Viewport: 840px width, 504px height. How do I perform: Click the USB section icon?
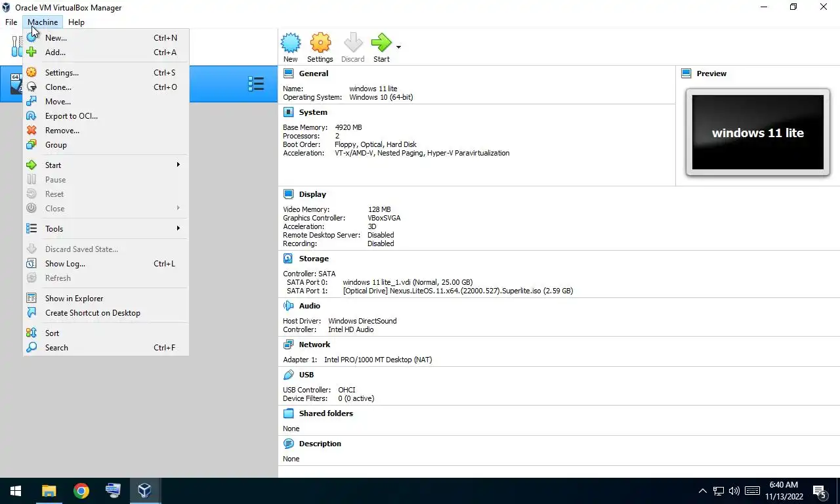point(288,375)
